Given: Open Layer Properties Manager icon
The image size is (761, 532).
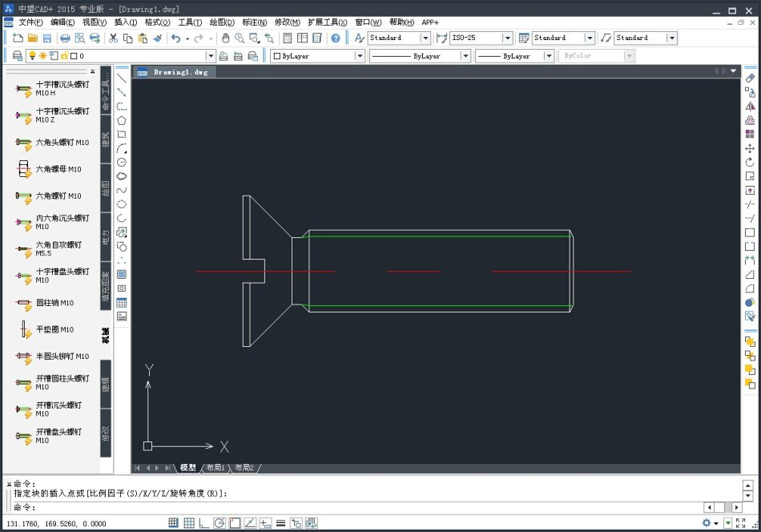Looking at the screenshot, I should 18,56.
